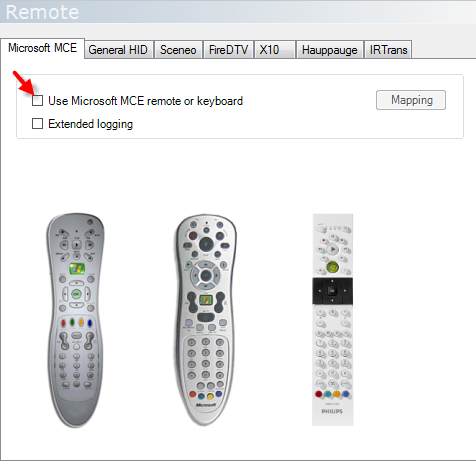Click round green Start button on Philips remote

(332, 267)
